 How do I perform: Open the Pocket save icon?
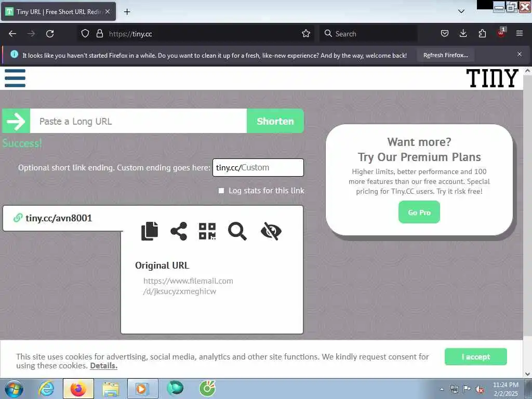point(445,33)
